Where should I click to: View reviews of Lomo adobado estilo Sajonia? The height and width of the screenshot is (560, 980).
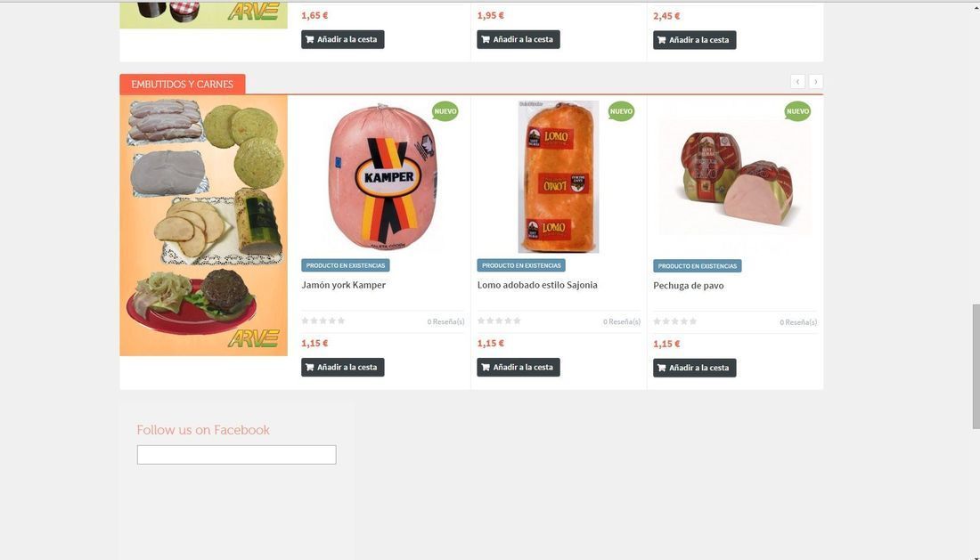pos(622,321)
